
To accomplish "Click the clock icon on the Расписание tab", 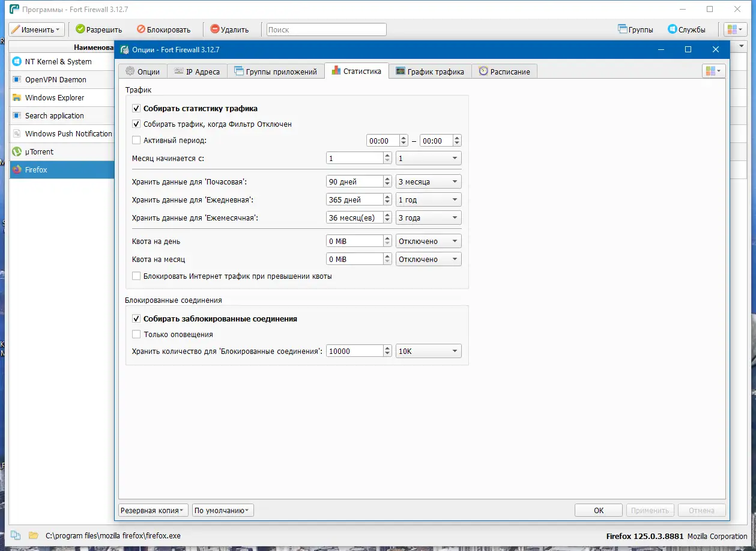I will tap(483, 71).
